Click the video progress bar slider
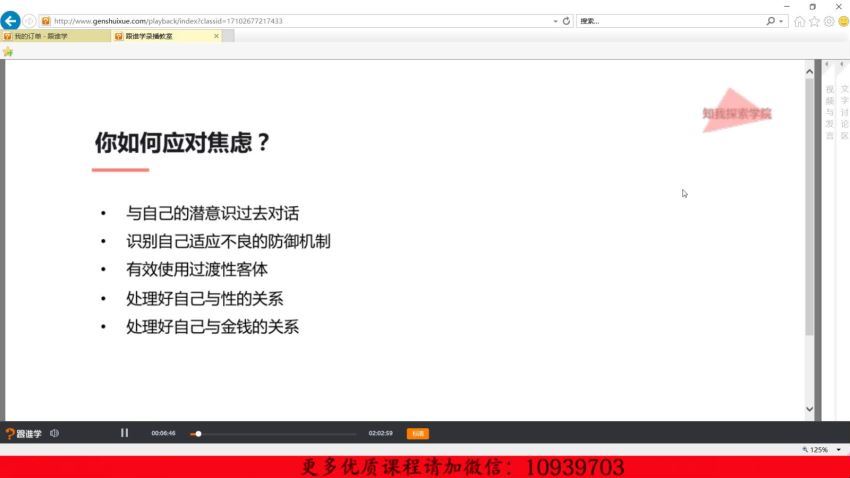Screen dimensions: 850x478 198,434
